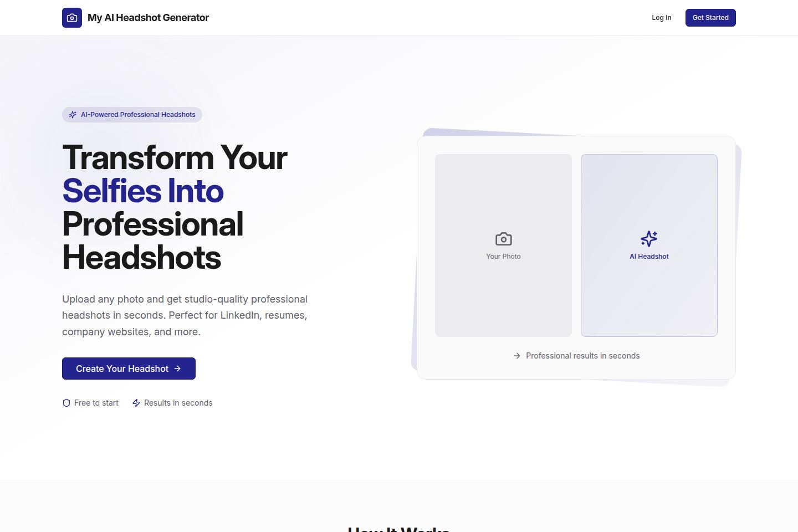
Task: Click the 'Results in seconds' text
Action: (x=178, y=403)
